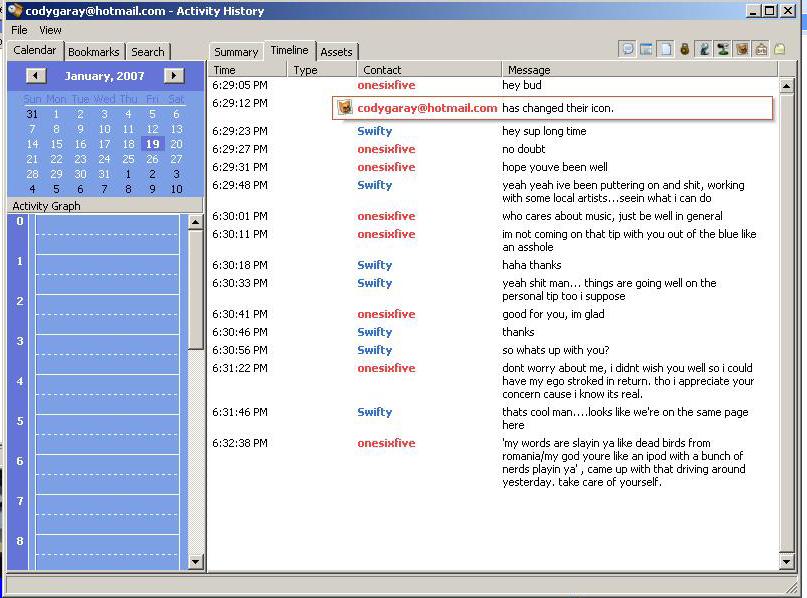Viewport: 807px width, 598px height.
Task: Click the price tag icon in toolbar
Action: pos(761,49)
